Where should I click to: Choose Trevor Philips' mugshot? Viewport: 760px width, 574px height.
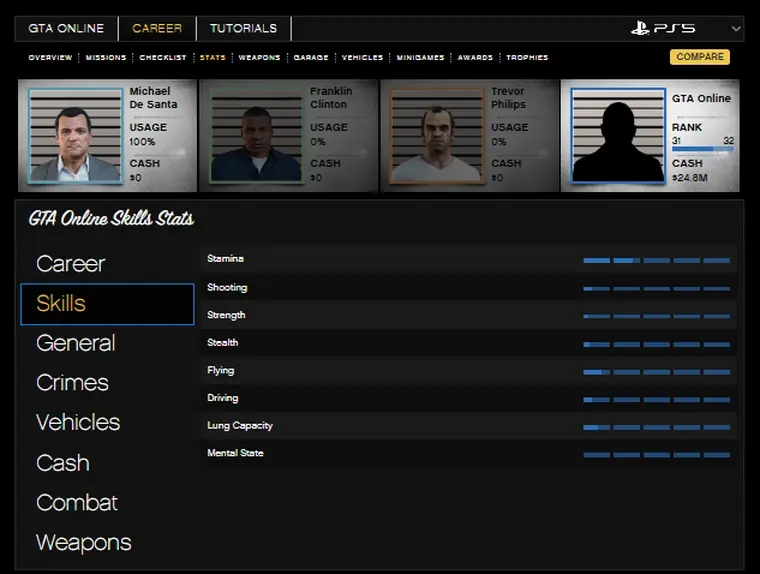(436, 136)
